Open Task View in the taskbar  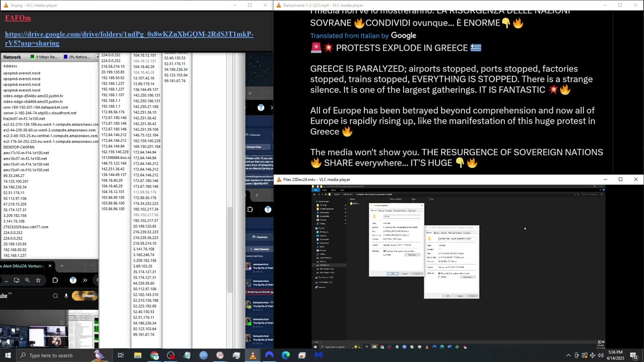tap(121, 355)
